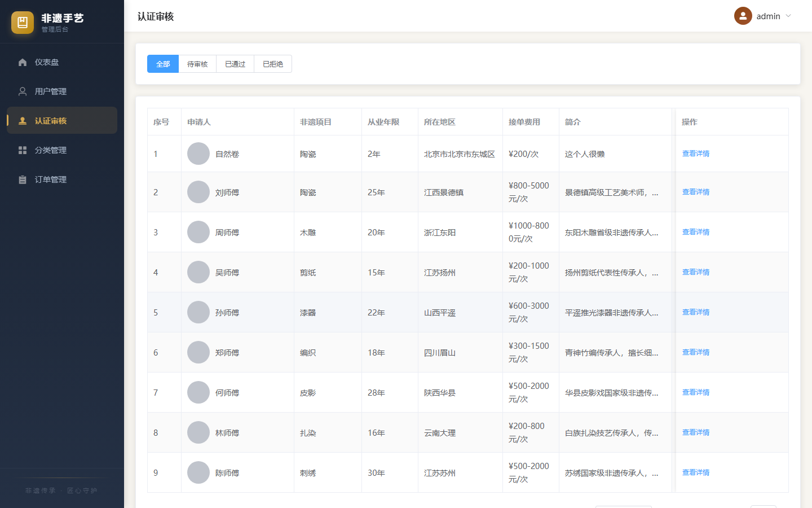Click the admin username text
The height and width of the screenshot is (508, 812).
pos(768,16)
